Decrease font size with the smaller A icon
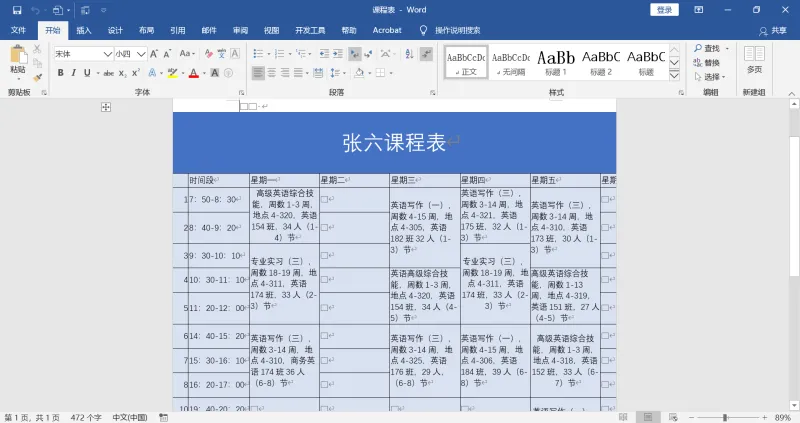Screen dimensions: 800x423 click(x=167, y=54)
